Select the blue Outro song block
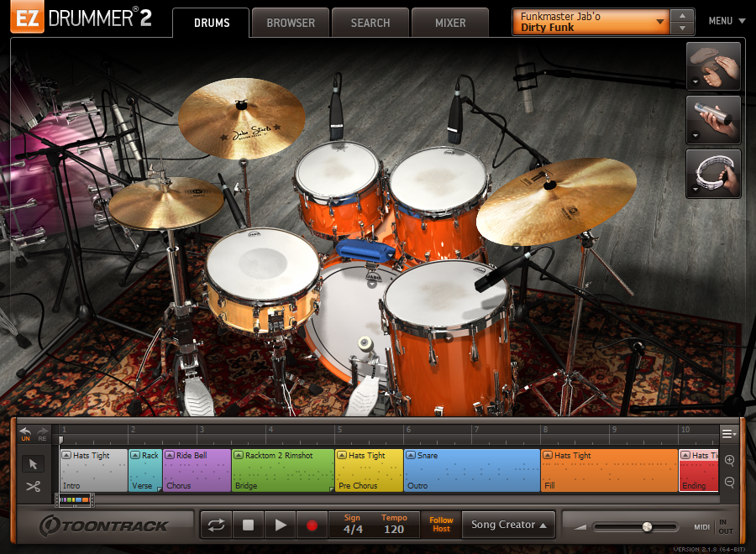Screen dimensions: 756x554 (472, 471)
